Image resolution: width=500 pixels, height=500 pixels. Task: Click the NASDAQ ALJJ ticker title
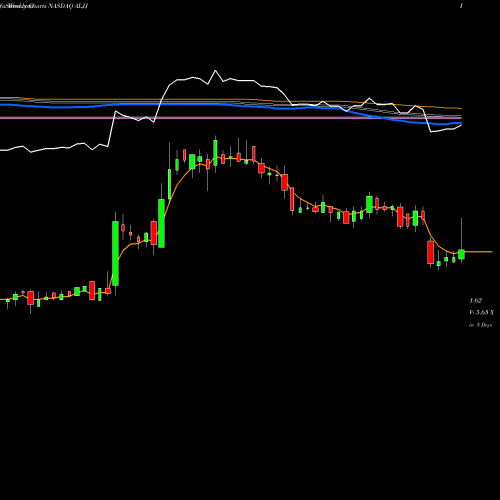[68, 6]
